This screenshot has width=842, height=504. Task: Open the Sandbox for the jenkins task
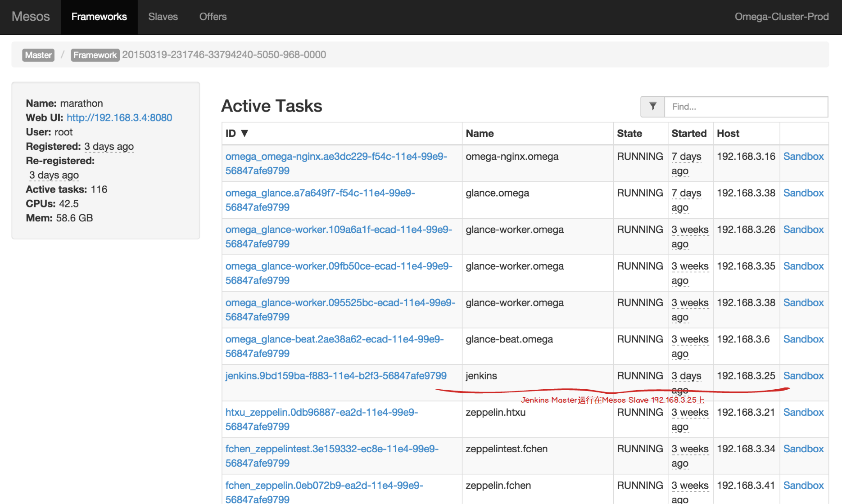803,376
